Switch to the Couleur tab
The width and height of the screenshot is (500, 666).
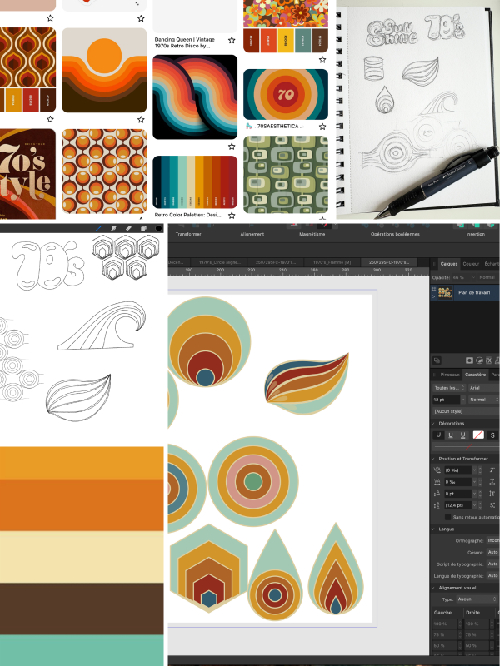click(x=470, y=264)
